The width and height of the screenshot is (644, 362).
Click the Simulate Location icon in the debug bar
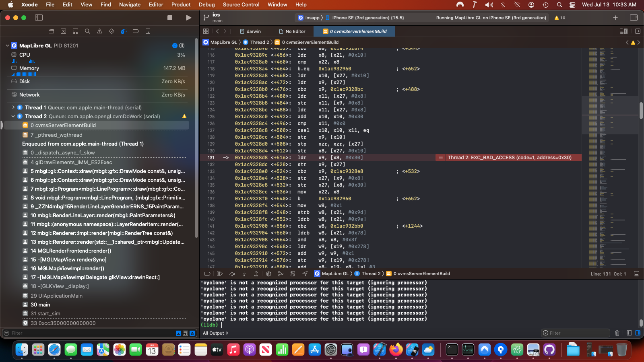[305, 274]
